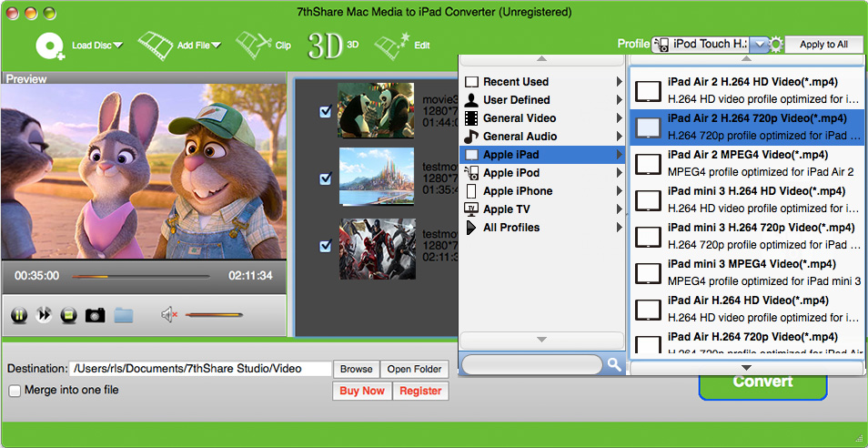The width and height of the screenshot is (868, 448).
Task: Open the snapshot folder icon
Action: [x=124, y=315]
